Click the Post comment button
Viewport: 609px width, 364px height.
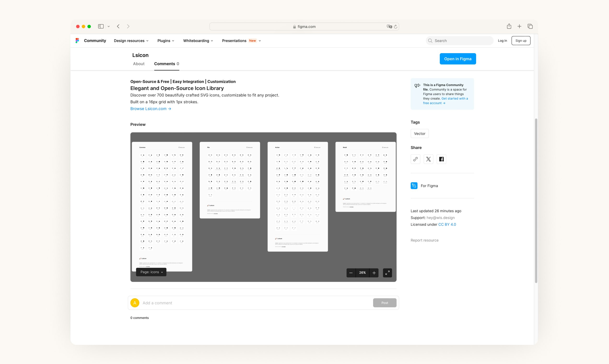pos(385,303)
